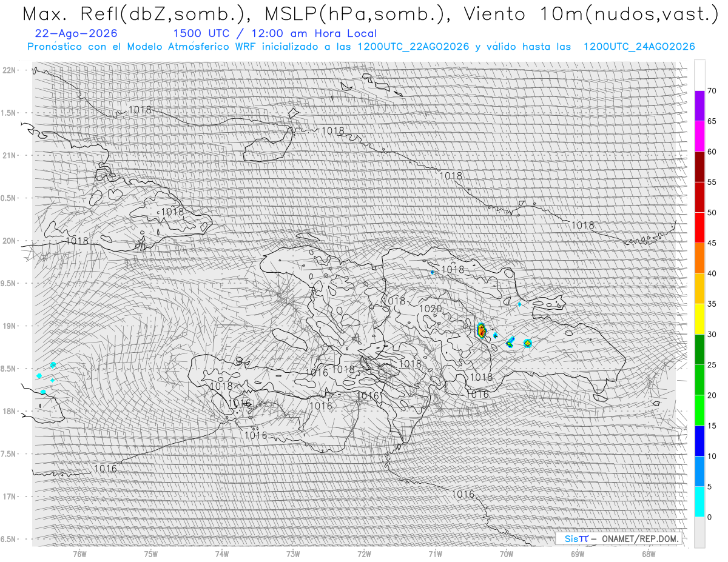Click the '72W' longitude axis label

pyautogui.click(x=364, y=554)
